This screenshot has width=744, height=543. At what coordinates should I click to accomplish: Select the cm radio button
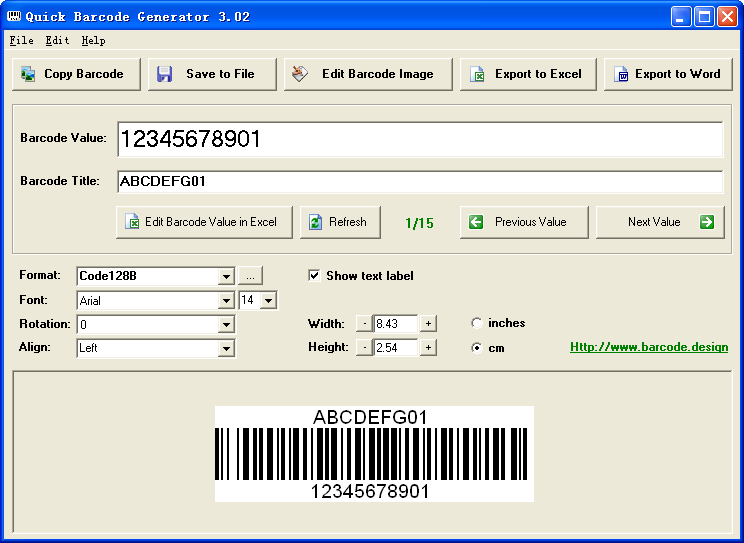tap(477, 348)
